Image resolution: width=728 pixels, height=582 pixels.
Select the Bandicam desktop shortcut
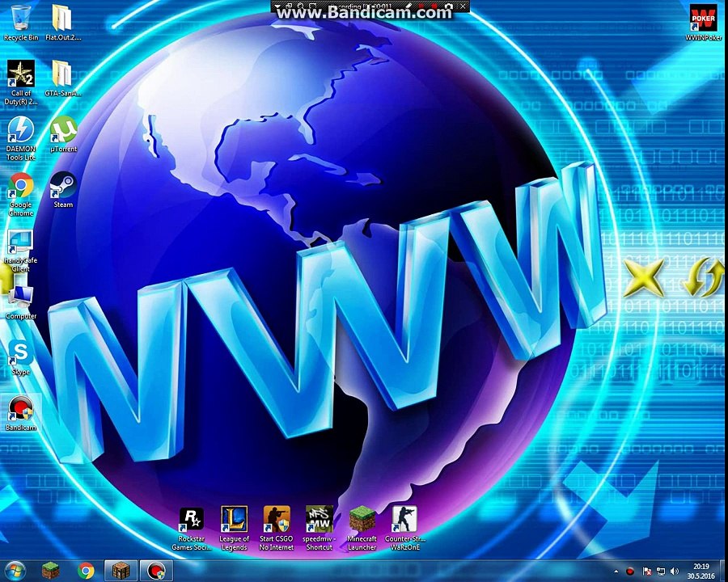[21, 413]
